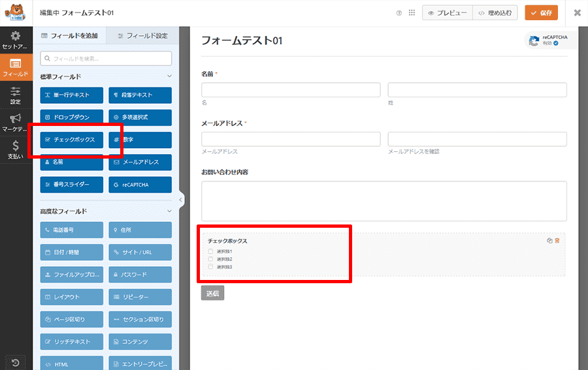Switch to フィールドを追加 tab

pyautogui.click(x=70, y=36)
